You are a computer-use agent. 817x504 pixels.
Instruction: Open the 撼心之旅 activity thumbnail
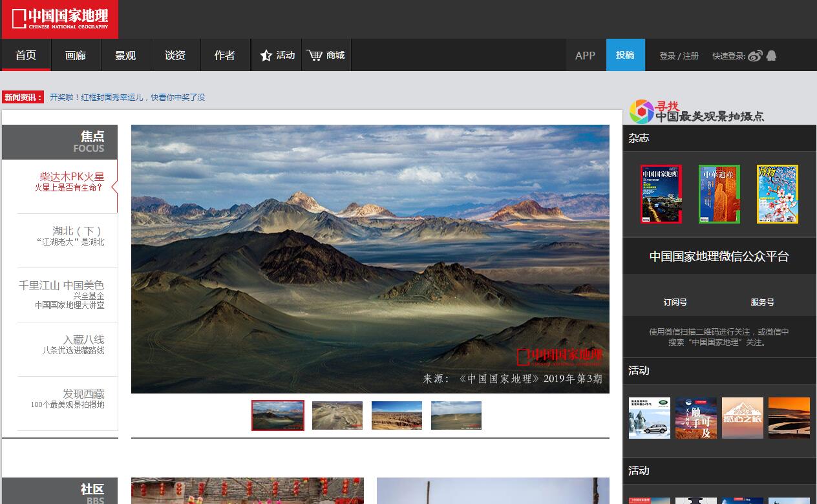742,418
